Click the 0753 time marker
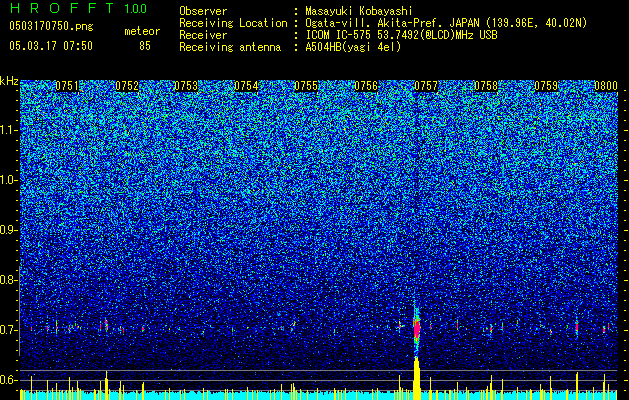Image resolution: width=629 pixels, height=400 pixels. coord(186,86)
